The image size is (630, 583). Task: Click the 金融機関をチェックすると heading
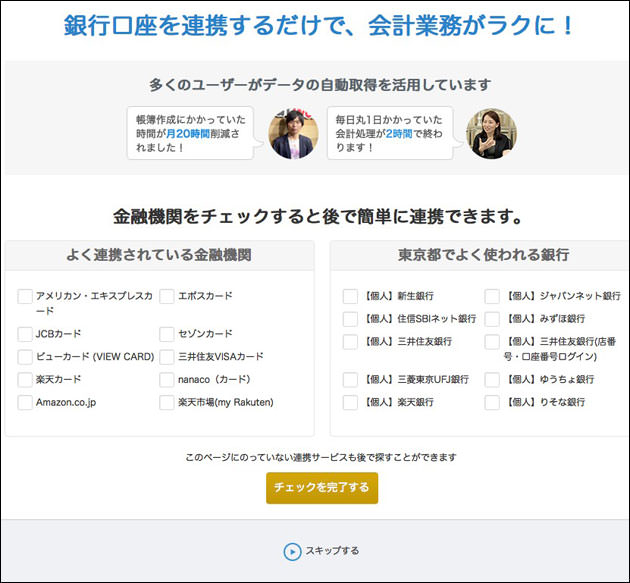pos(318,217)
